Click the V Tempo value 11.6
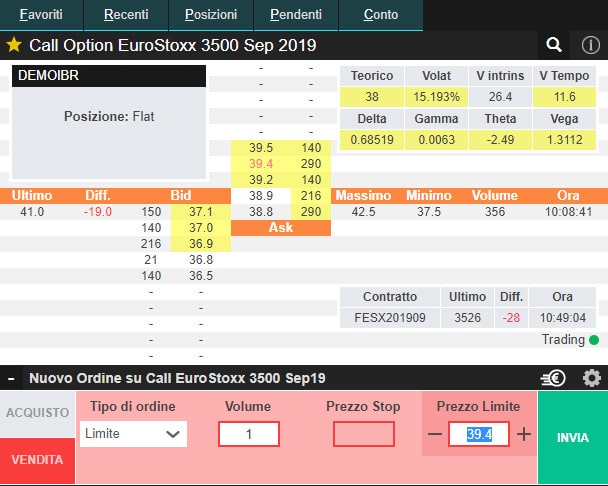The image size is (608, 486). point(565,97)
